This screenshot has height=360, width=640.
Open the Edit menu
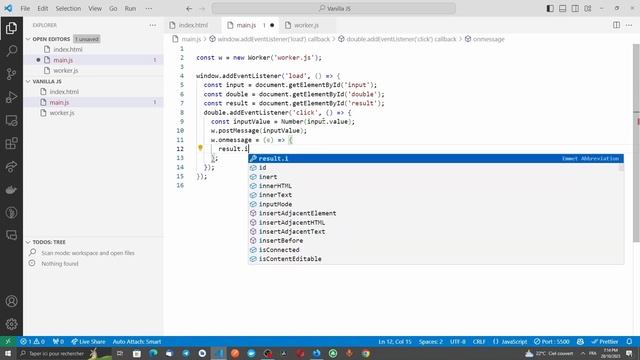pyautogui.click(x=42, y=9)
